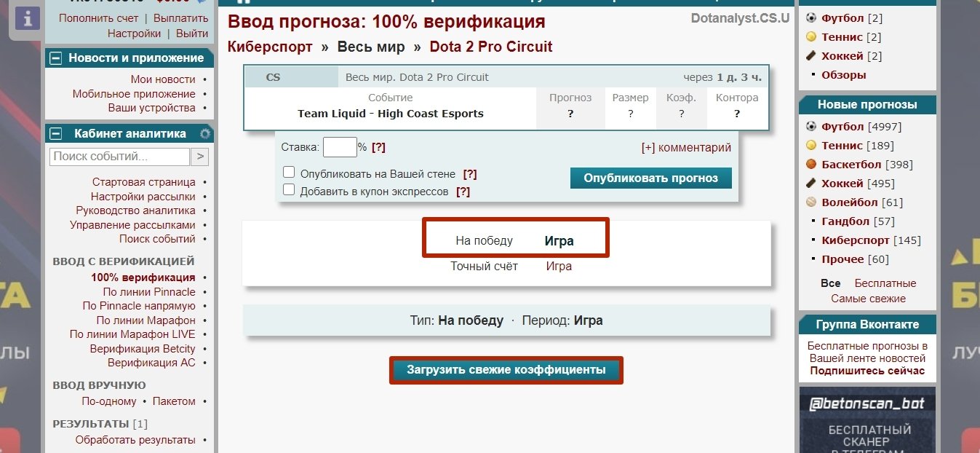Collapse the Кабинет аналитика panel
Screen dimensions: 980x453
tap(57, 134)
